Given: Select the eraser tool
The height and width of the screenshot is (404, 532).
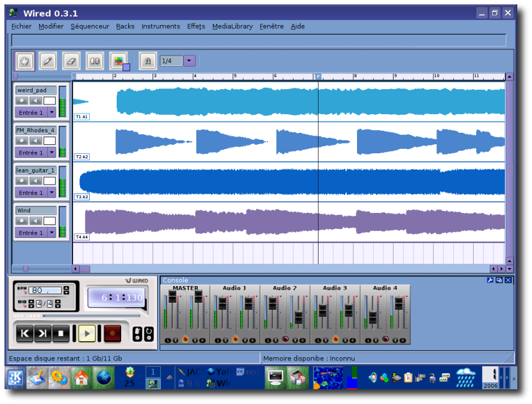Looking at the screenshot, I should click(71, 61).
